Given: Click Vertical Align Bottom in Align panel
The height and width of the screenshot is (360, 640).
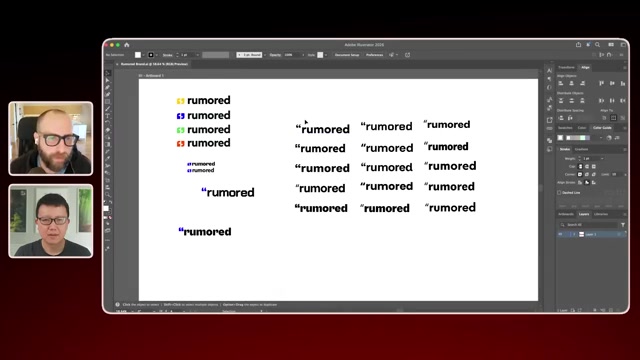Looking at the screenshot, I should pyautogui.click(x=622, y=83).
